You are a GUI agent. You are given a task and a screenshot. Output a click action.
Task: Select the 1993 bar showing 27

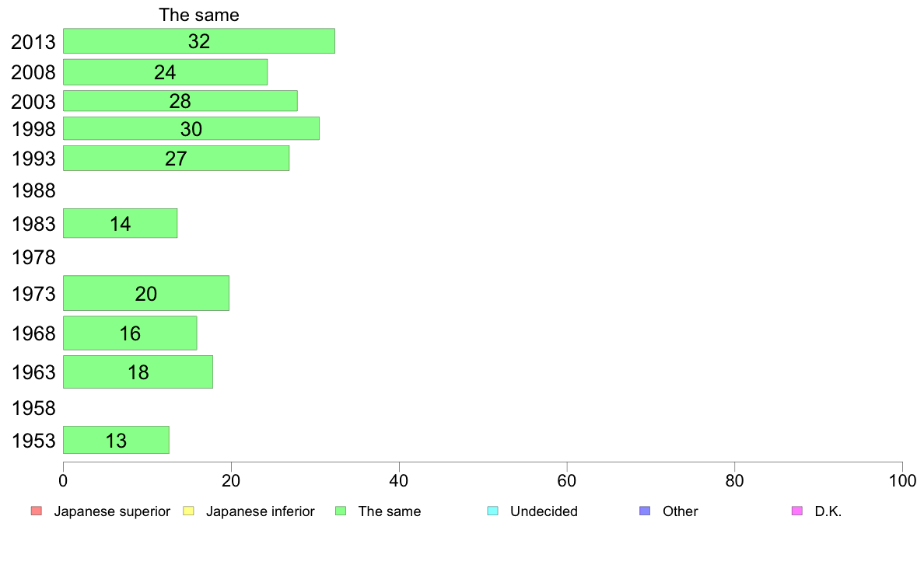tap(177, 158)
